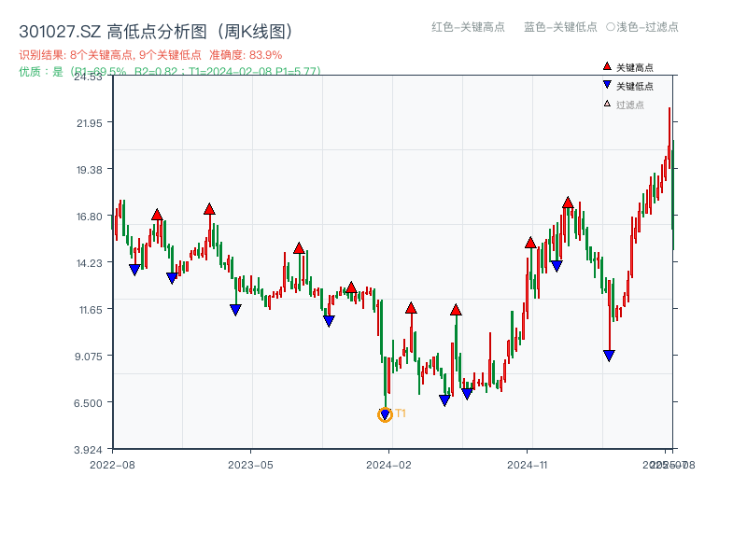
Task: Click the first blue key-low triangle after 2022-08
Action: (x=134, y=270)
